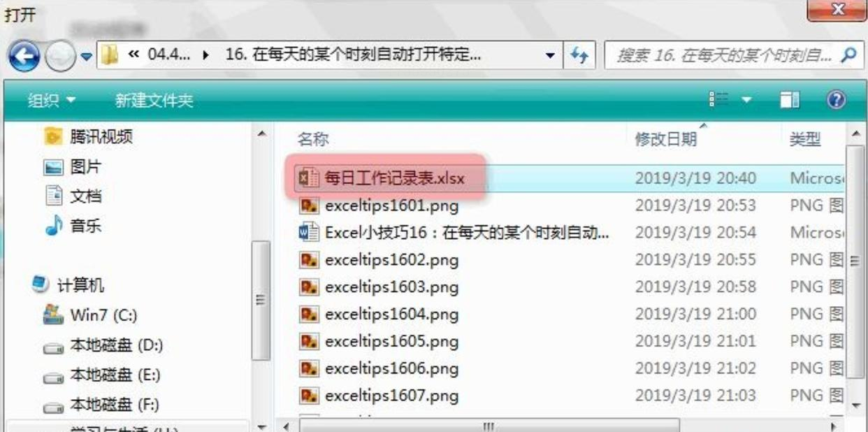
Task: Select the file 每日工作记录表.xlsx
Action: click(394, 178)
